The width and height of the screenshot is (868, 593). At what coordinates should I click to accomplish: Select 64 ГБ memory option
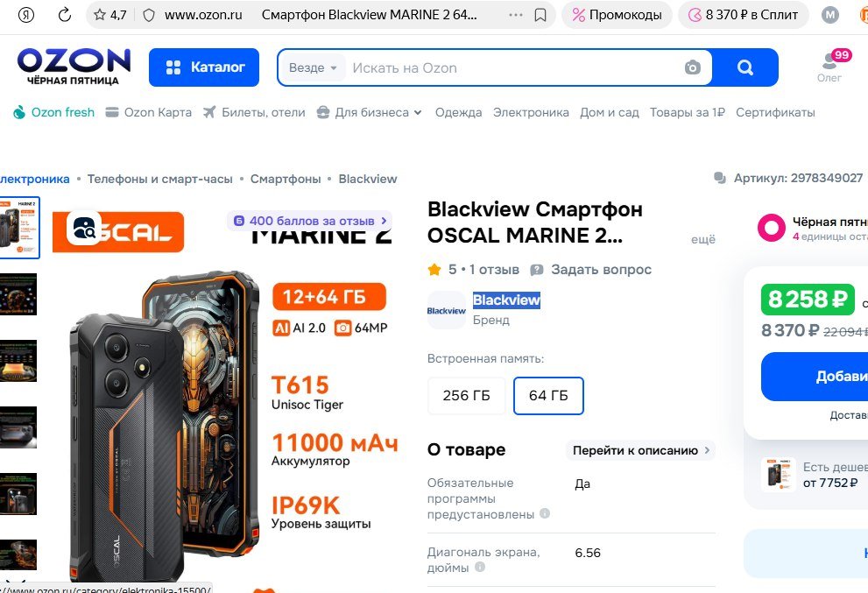[548, 395]
